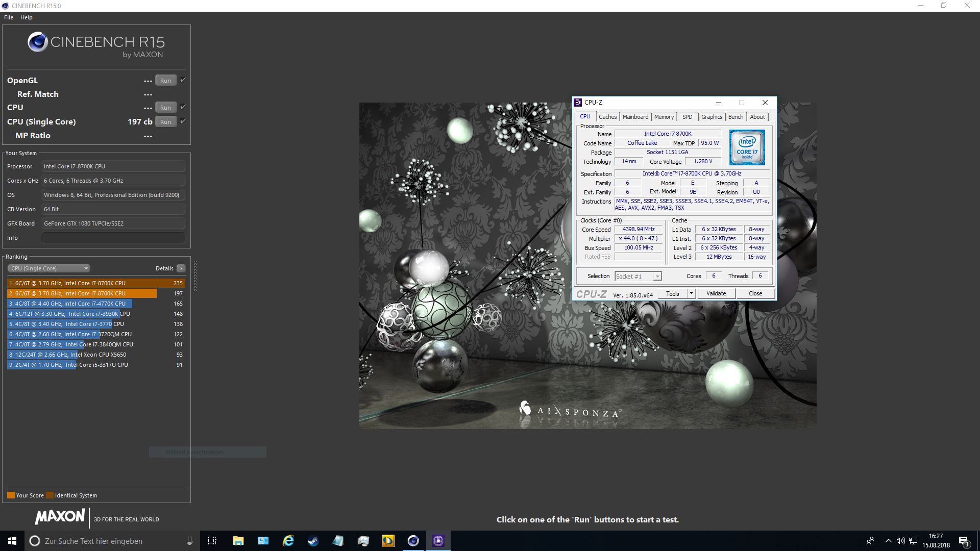Click the microphone icon in the search bar

(x=189, y=541)
